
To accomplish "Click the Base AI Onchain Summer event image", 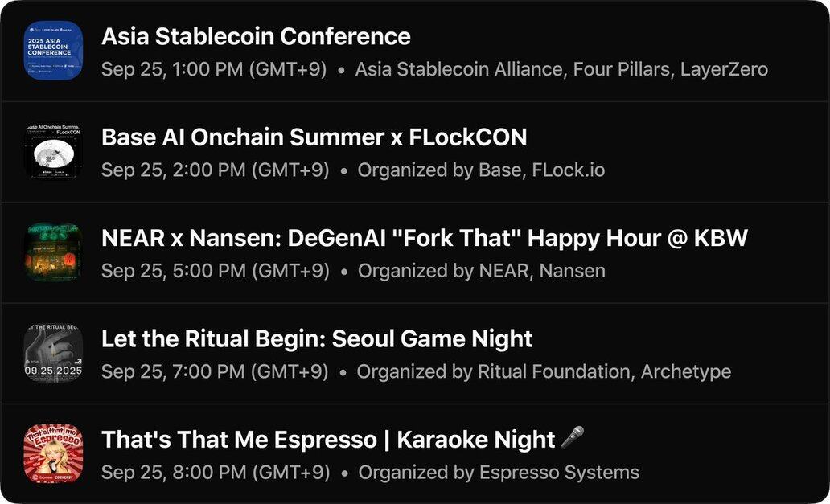I will (x=53, y=151).
